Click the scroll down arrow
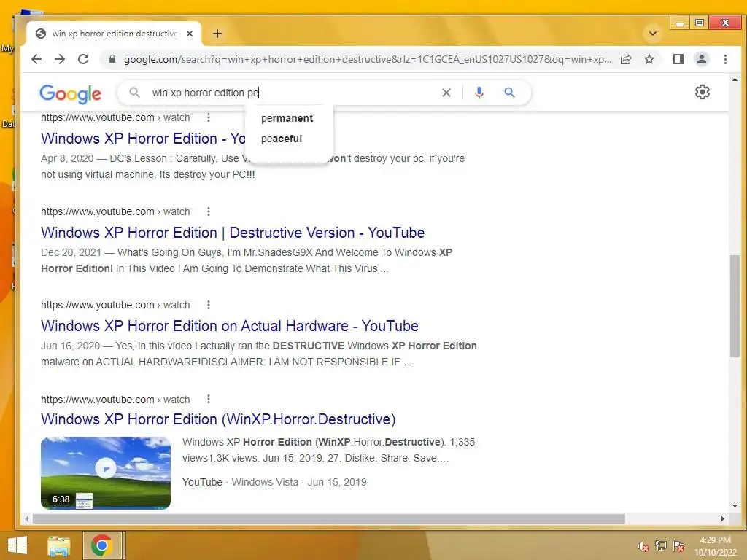 click(734, 506)
